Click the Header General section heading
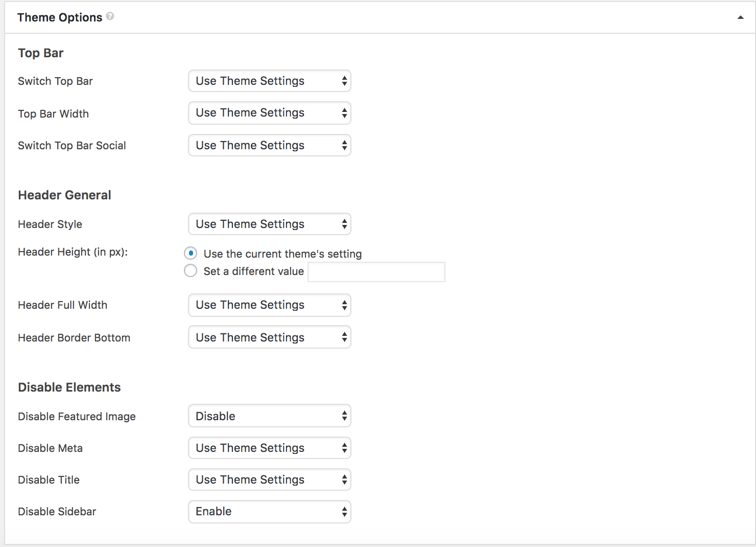The height and width of the screenshot is (547, 756). (x=64, y=195)
